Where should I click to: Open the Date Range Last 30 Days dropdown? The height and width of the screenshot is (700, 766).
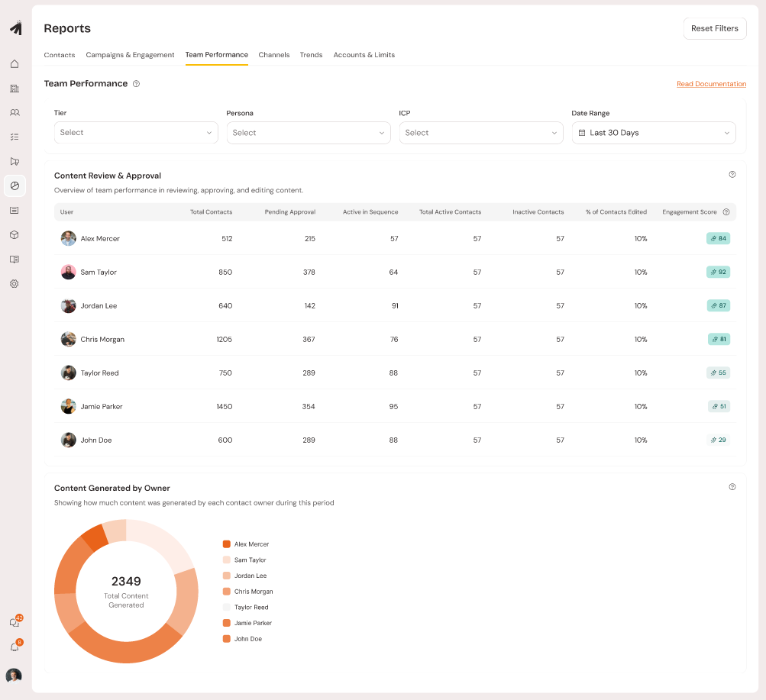coord(654,133)
